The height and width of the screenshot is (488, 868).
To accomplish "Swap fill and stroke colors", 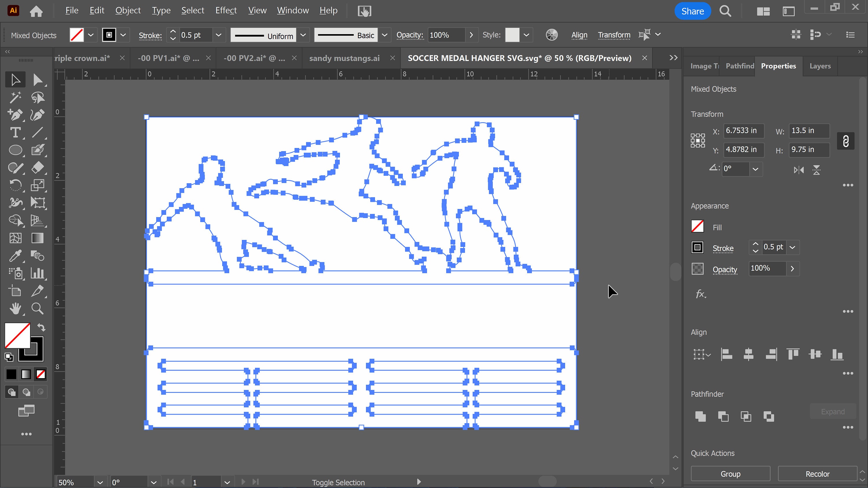I will [x=41, y=327].
